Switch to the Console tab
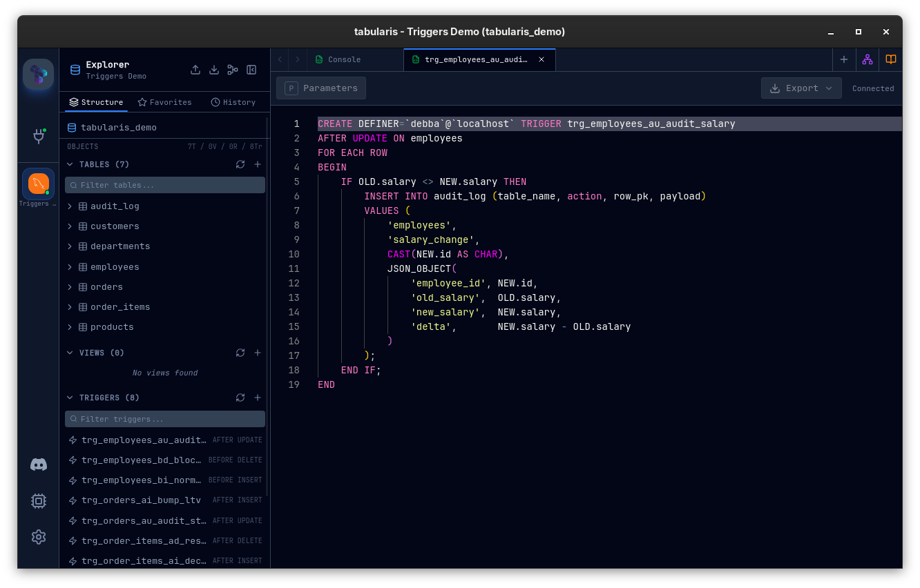920x588 pixels. point(355,59)
